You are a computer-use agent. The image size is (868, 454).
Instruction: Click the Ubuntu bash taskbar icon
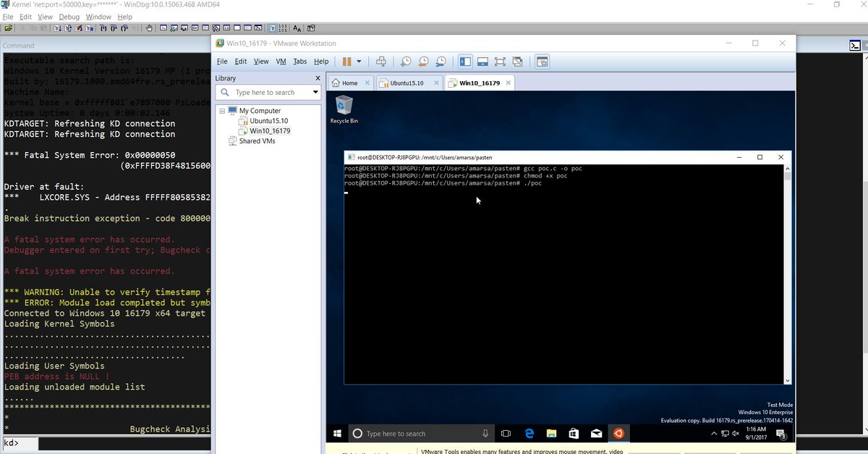(x=618, y=434)
